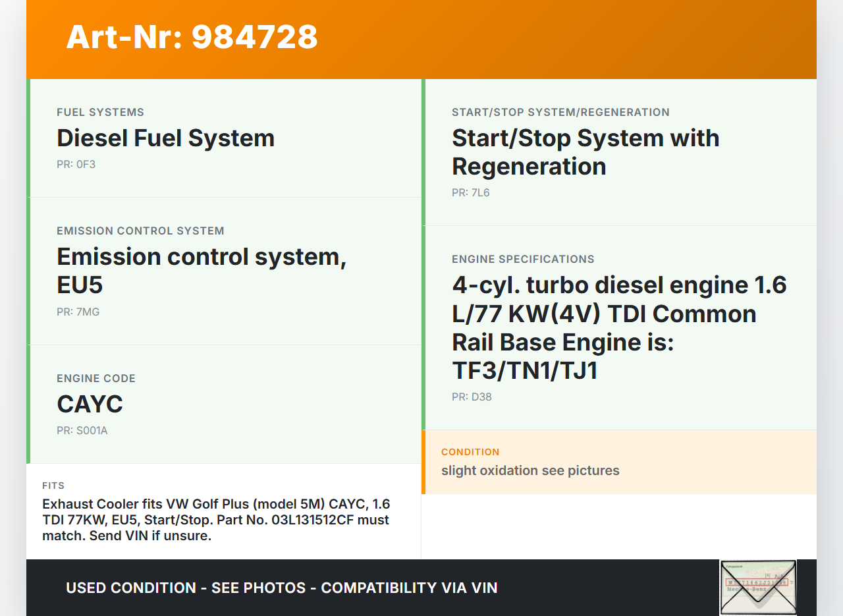Viewport: 843px width, 616px height.
Task: Click the Art-Nr: 984728 header title
Action: coord(192,37)
